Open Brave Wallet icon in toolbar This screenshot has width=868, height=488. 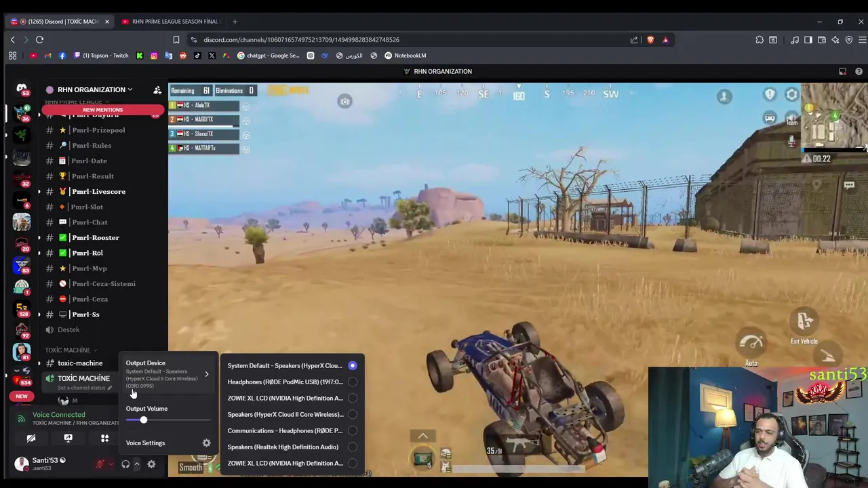(822, 40)
